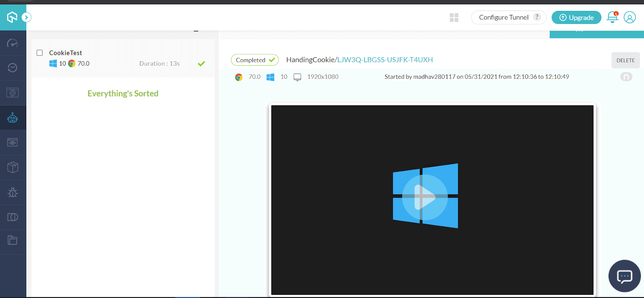Open the eye-shaped visual testing icon
Image resolution: width=644 pixels, height=298 pixels.
pos(12,142)
